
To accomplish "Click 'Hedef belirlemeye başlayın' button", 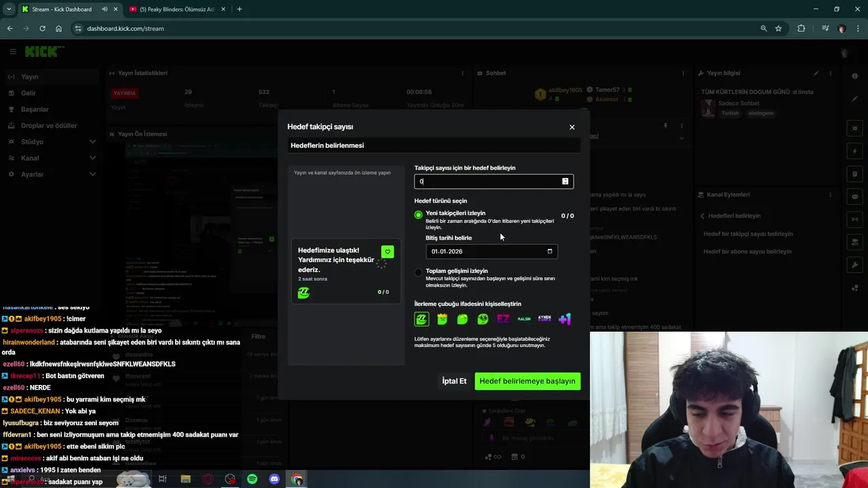I will coord(528,381).
